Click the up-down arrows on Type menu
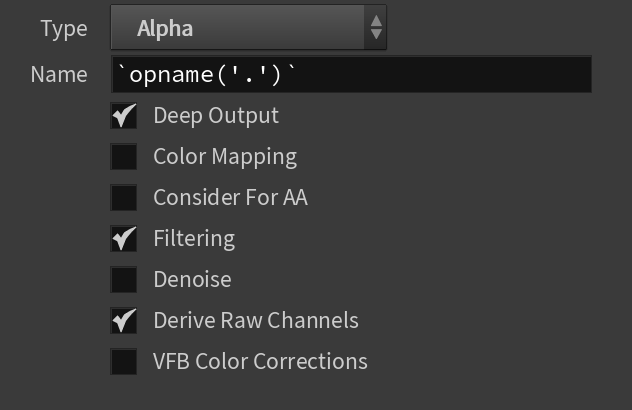The height and width of the screenshot is (410, 632). click(376, 27)
